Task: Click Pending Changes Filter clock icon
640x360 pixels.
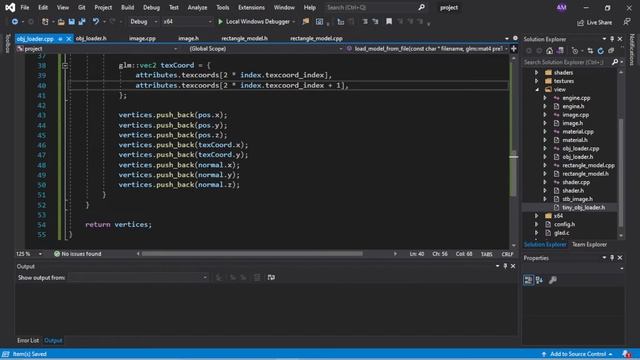Action: coord(575,51)
